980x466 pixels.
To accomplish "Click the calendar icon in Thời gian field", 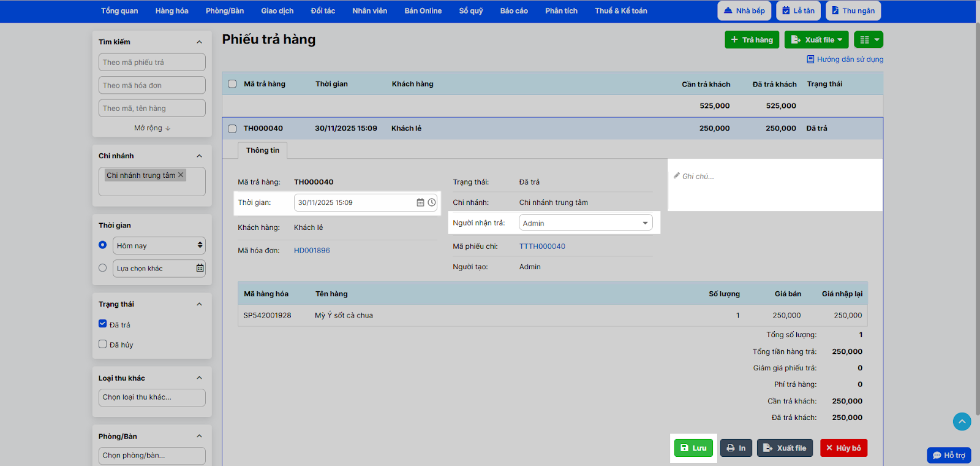I will [420, 202].
